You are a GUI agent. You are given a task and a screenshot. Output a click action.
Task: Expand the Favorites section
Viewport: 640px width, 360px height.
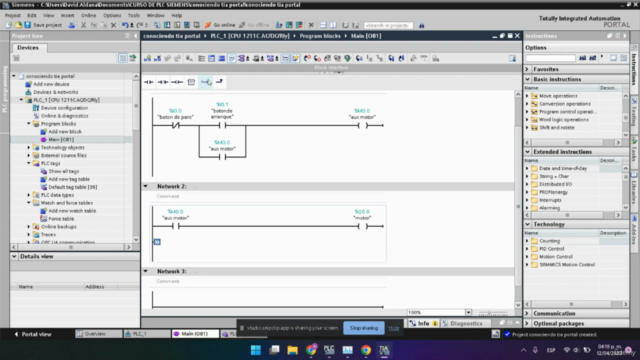coord(527,69)
